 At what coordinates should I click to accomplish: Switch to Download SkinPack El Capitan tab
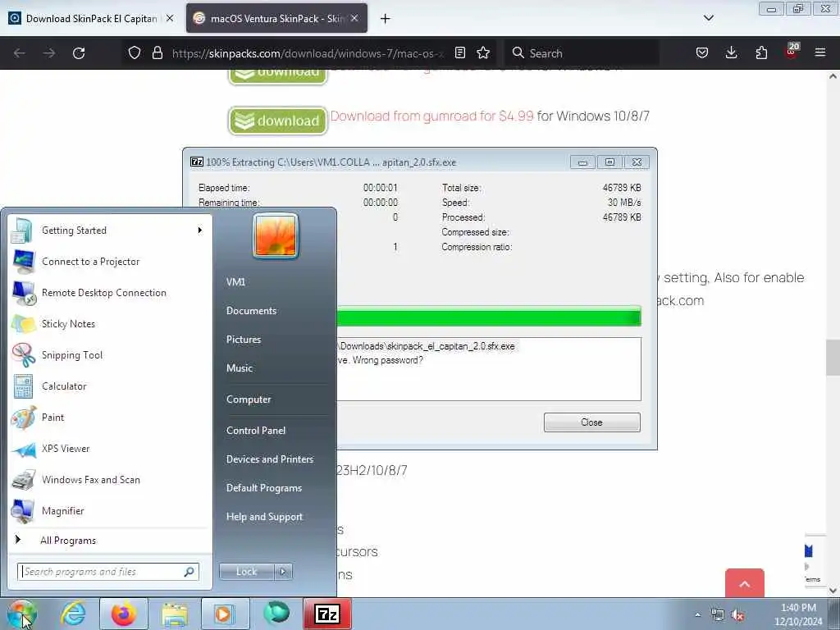tap(91, 19)
